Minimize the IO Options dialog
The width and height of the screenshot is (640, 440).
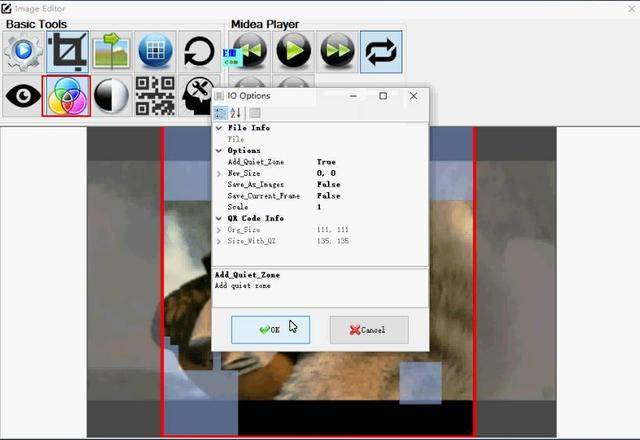pyautogui.click(x=353, y=96)
